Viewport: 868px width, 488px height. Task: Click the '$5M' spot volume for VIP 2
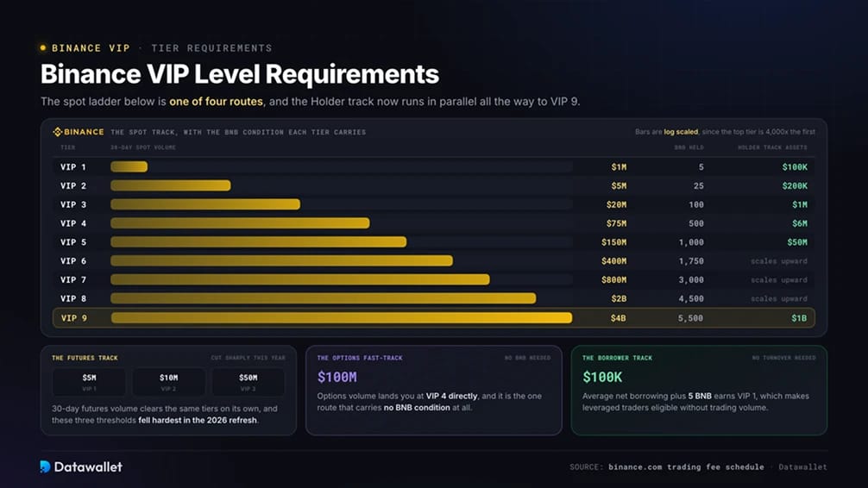(x=619, y=186)
